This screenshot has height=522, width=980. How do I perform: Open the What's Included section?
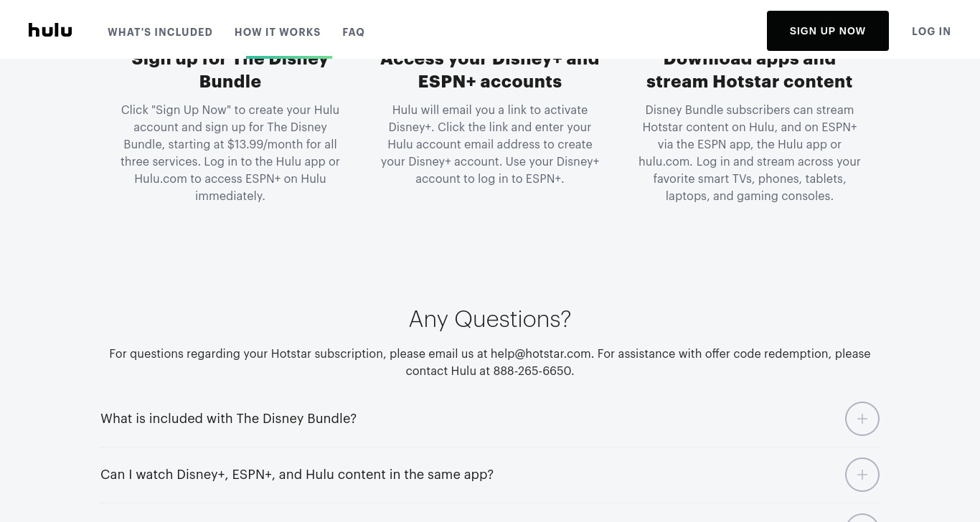pos(160,32)
